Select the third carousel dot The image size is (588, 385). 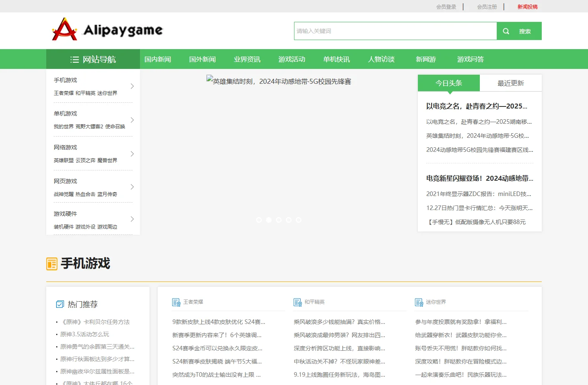point(279,220)
